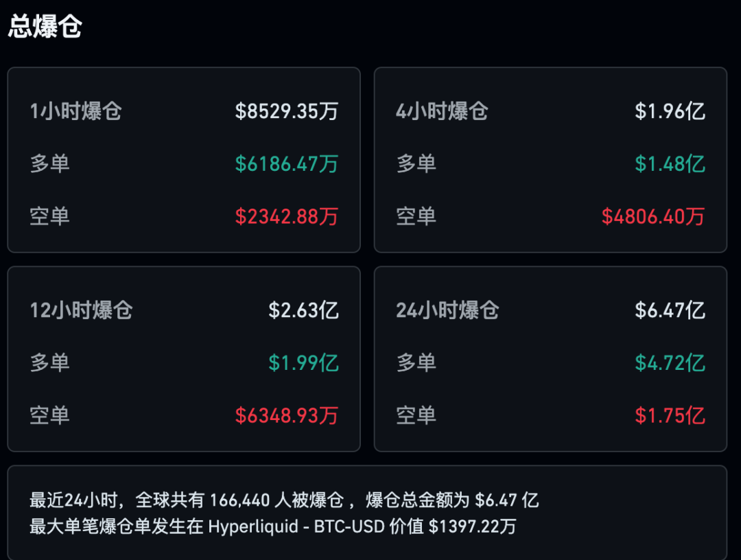Click the 166,440 liquidated traders count
741x560 pixels.
tap(239, 500)
